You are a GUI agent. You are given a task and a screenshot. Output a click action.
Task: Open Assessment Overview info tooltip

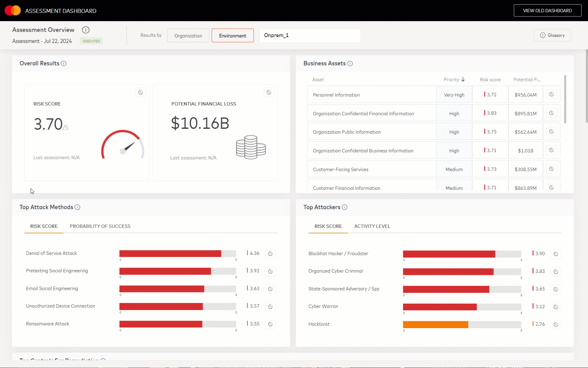(x=85, y=30)
